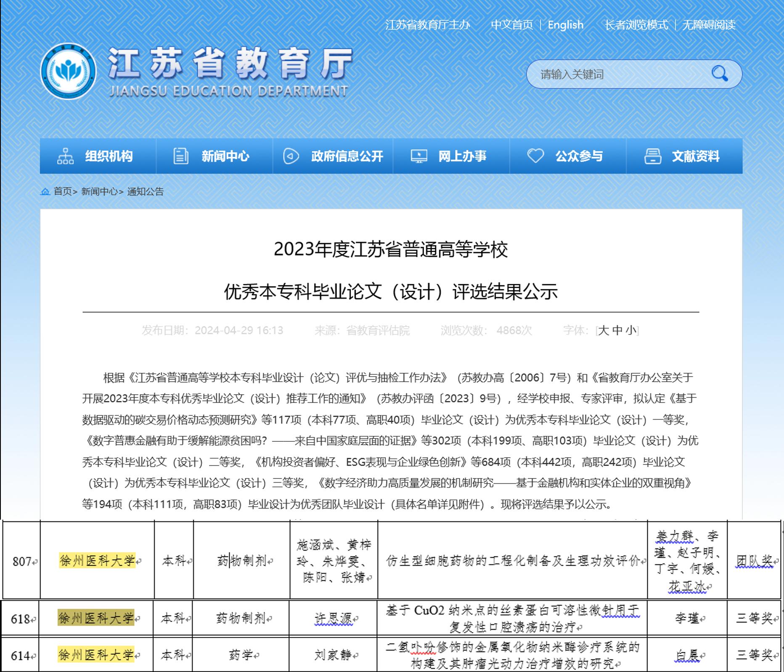This screenshot has height=672, width=784.
Task: Click 三等奖 in row 614
Action: [755, 655]
